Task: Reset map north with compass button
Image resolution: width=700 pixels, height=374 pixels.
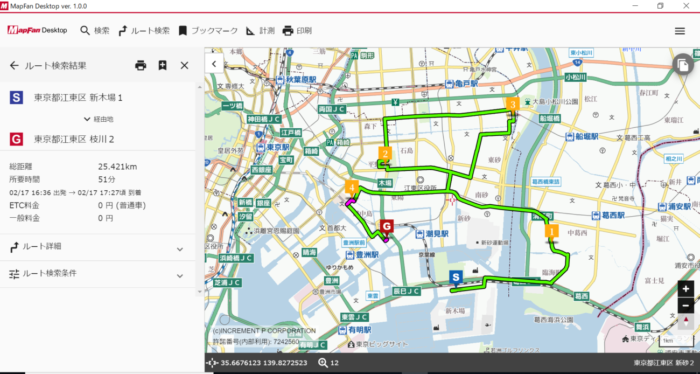Action: point(686,322)
